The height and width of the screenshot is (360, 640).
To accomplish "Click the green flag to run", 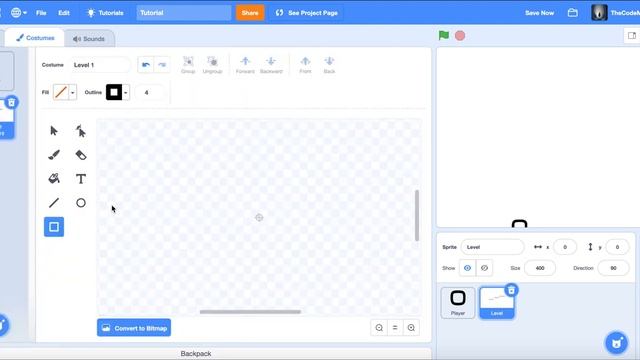I will click(444, 36).
